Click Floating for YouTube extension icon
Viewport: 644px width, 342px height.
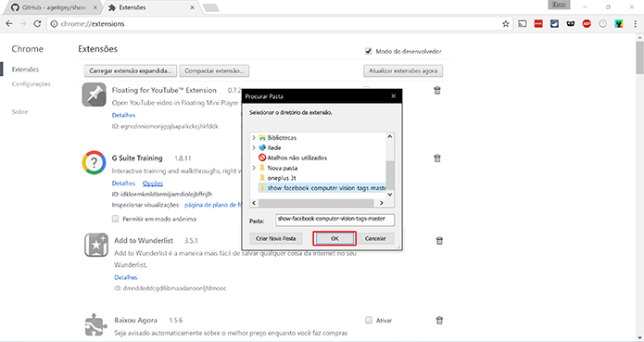[x=94, y=95]
